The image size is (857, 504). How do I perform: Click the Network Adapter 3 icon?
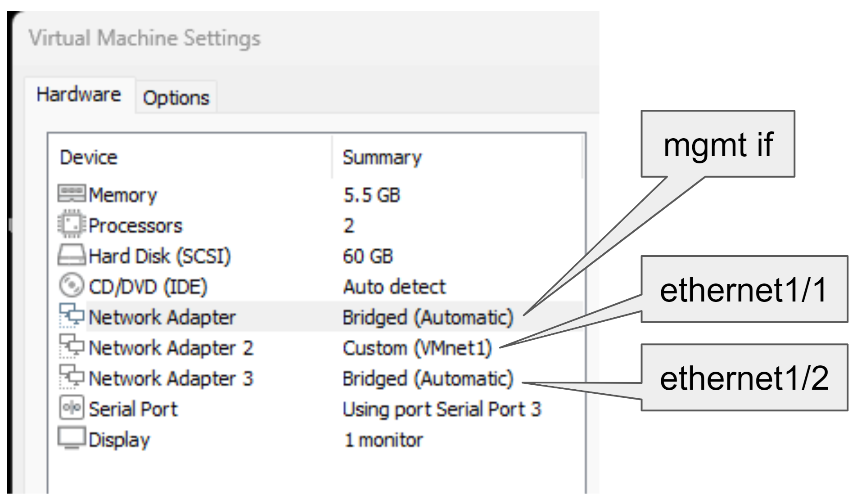[71, 377]
